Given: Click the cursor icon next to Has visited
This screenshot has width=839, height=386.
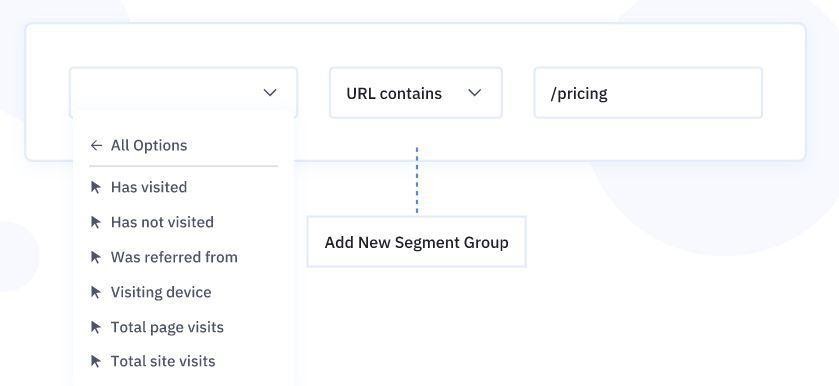Looking at the screenshot, I should pyautogui.click(x=96, y=187).
